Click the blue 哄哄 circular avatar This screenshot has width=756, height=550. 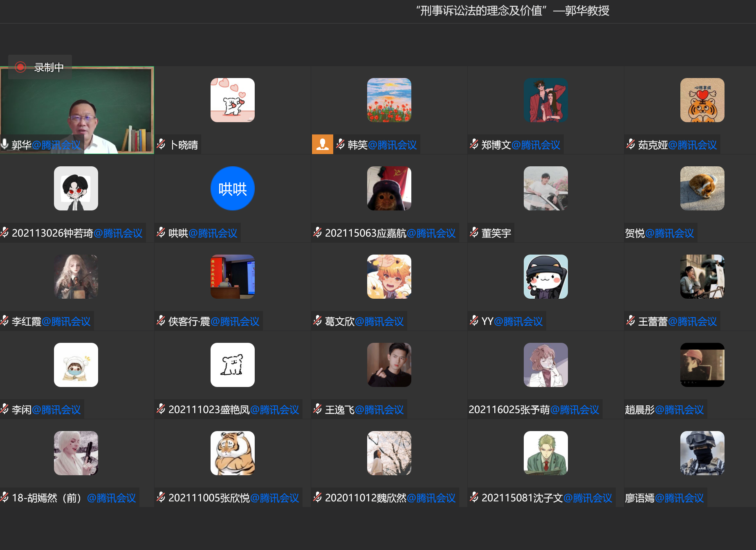232,188
